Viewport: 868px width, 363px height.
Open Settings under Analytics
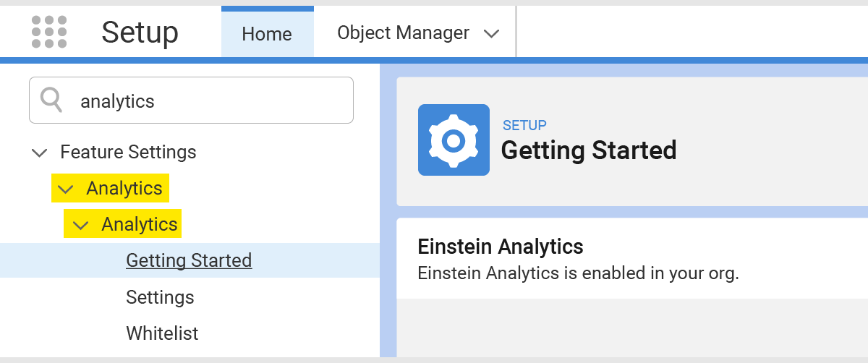click(160, 297)
